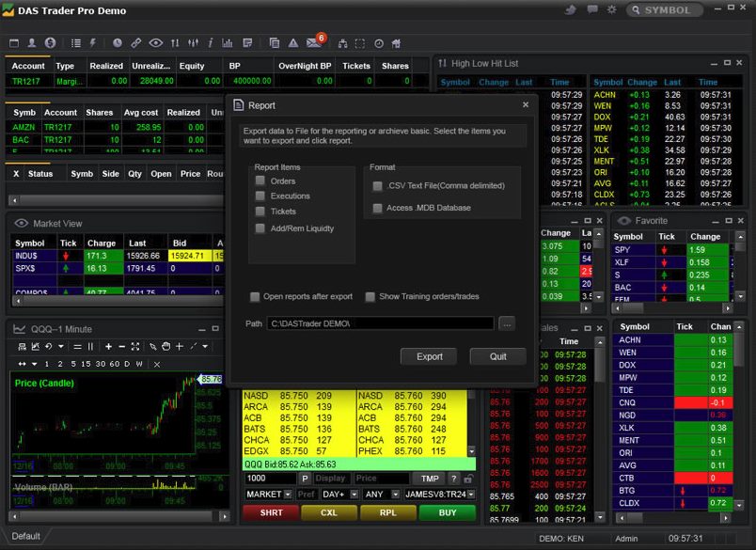The height and width of the screenshot is (550, 756).
Task: Check the Executions report item
Action: point(260,196)
